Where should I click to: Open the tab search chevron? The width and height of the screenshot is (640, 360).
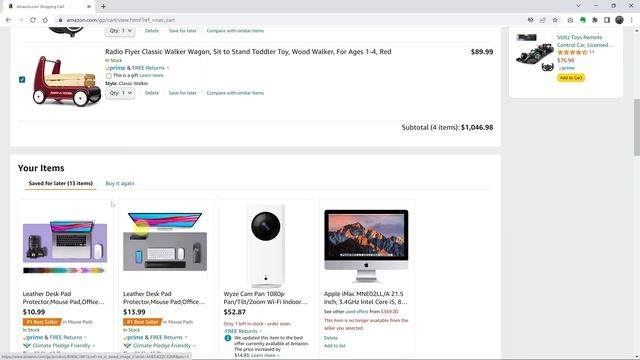coord(578,6)
